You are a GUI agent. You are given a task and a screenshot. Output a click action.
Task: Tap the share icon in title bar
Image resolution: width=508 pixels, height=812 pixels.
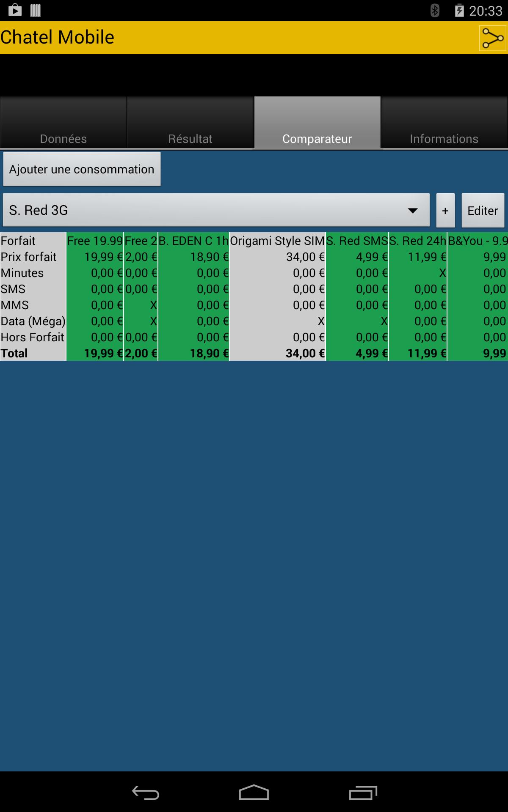tap(493, 38)
